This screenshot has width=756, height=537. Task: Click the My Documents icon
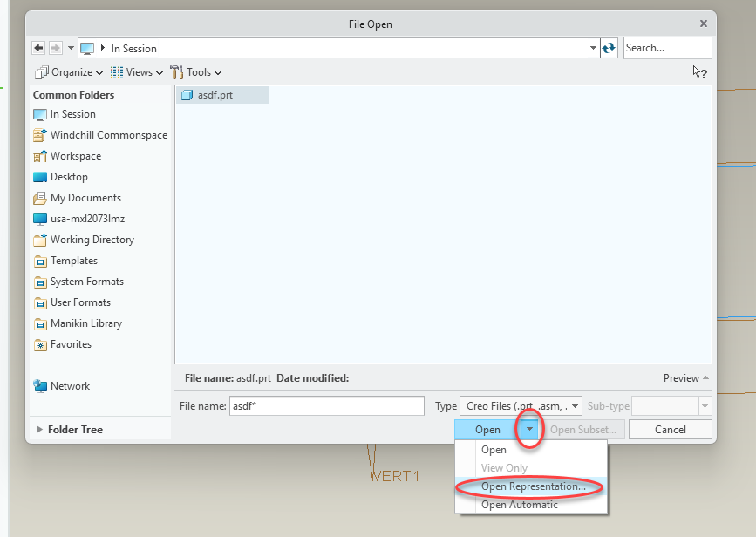(40, 198)
